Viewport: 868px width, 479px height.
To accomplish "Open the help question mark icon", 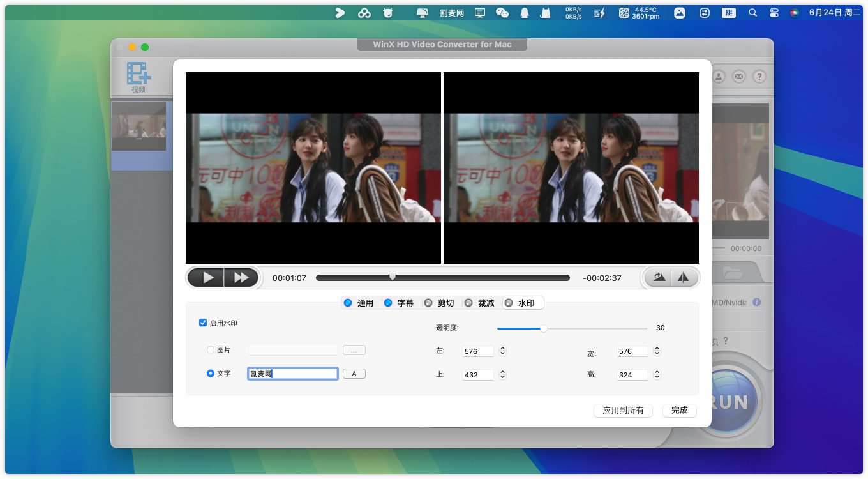I will coord(759,77).
